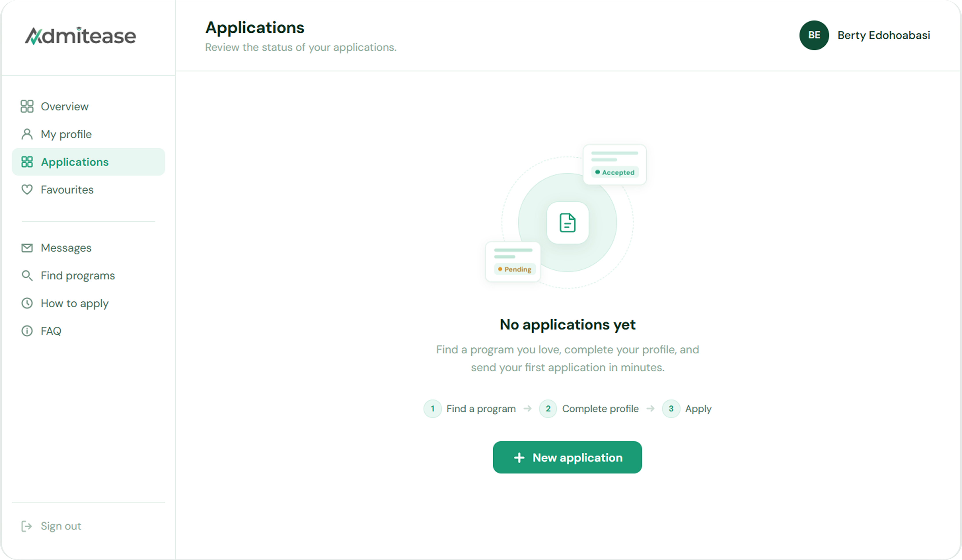Viewport: 962px width, 560px height.
Task: Click the Overview grid icon
Action: tap(27, 106)
